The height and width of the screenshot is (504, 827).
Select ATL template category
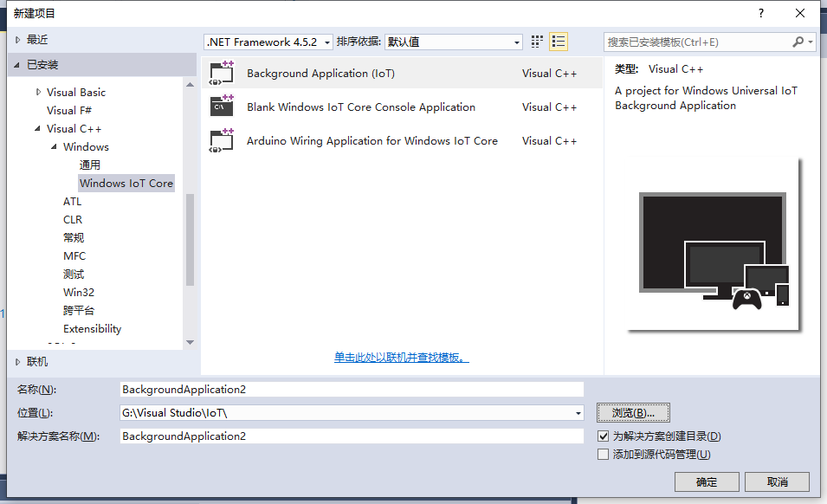[72, 202]
